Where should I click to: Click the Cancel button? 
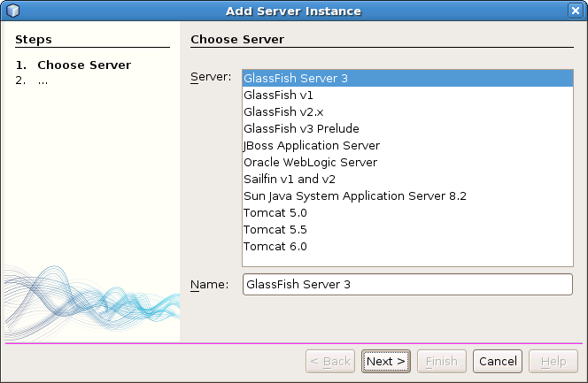(x=498, y=361)
